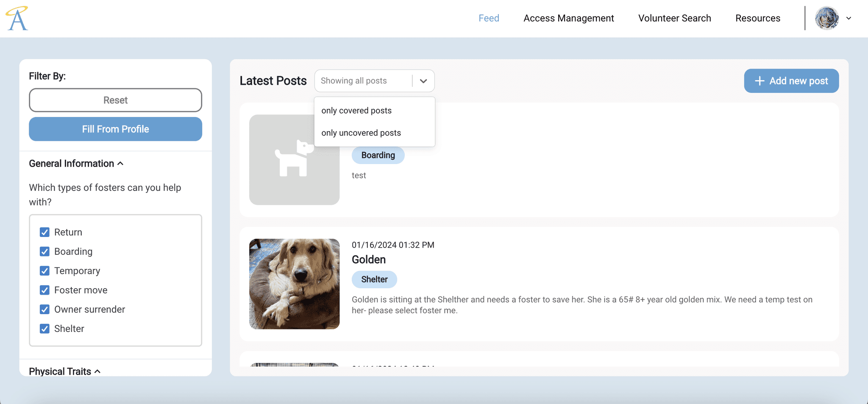Open the user profile avatar
This screenshot has width=868, height=404.
tap(826, 18)
